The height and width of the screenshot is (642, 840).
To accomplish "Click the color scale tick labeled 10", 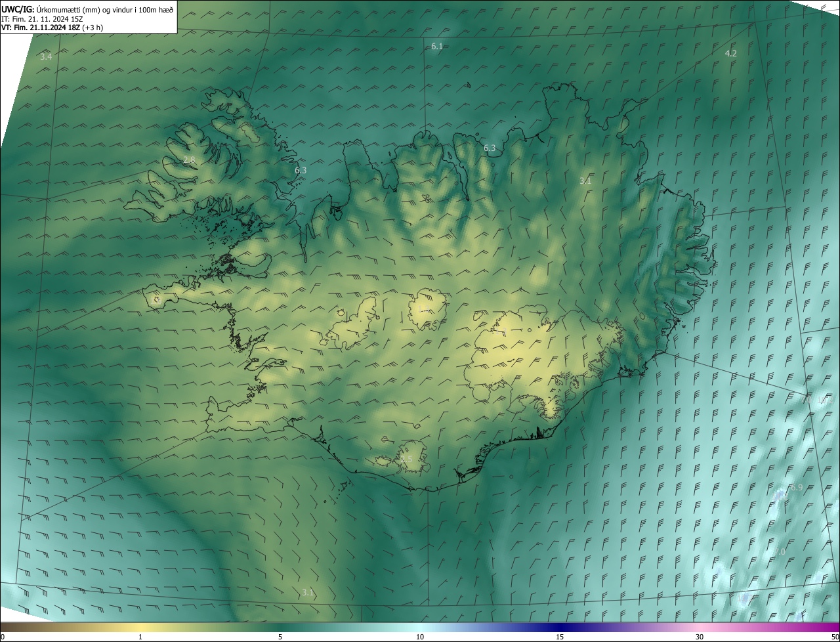I will tap(420, 637).
